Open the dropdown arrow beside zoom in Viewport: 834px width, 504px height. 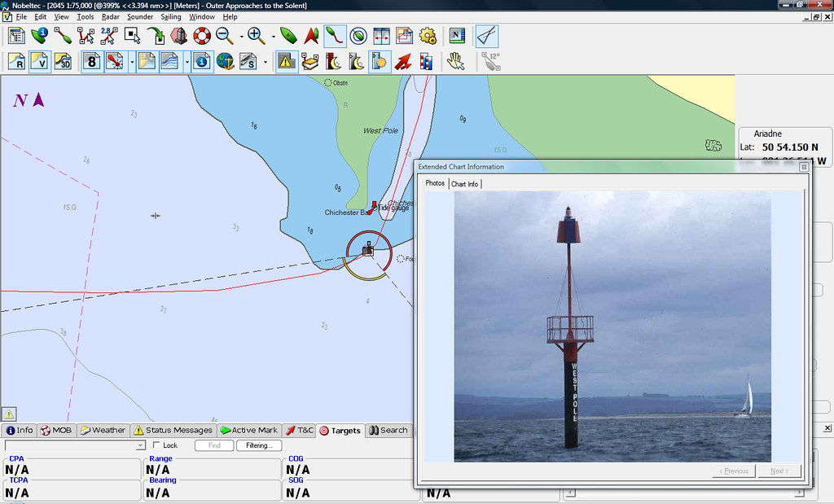[274, 36]
